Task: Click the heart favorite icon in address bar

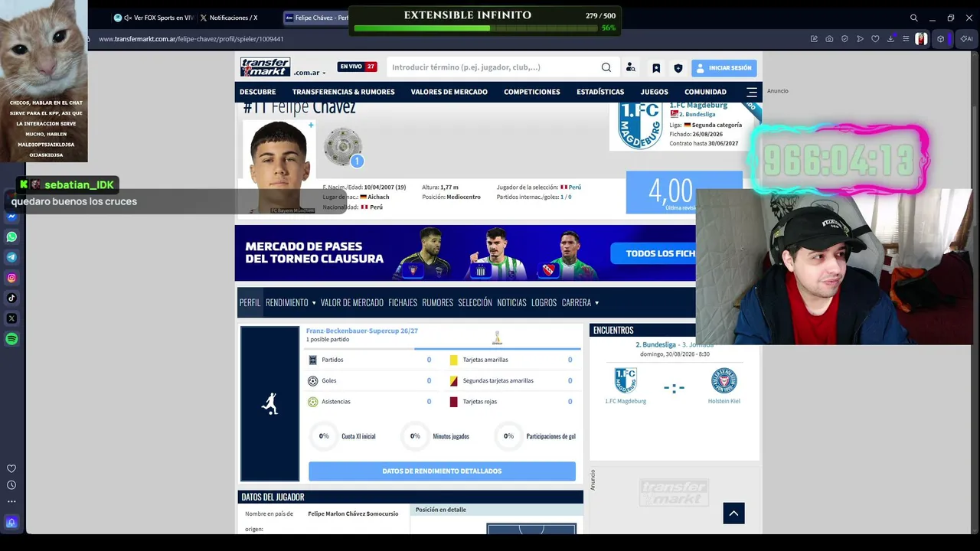Action: pyautogui.click(x=875, y=39)
